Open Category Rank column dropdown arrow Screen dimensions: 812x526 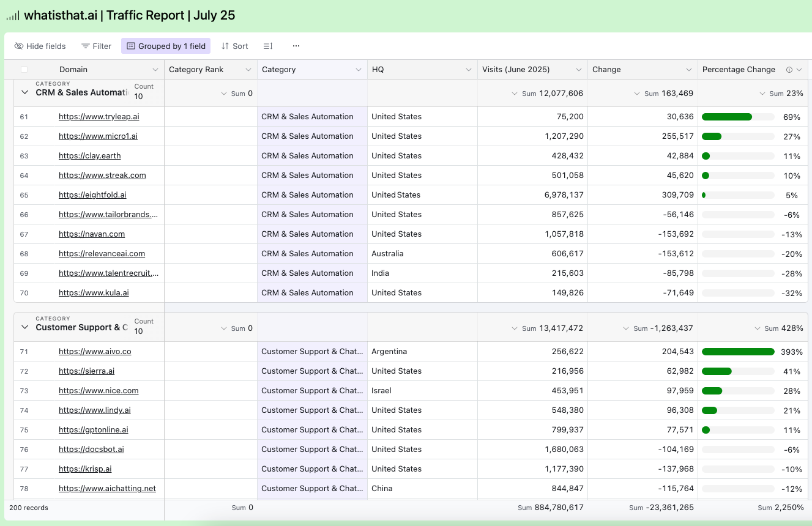(248, 70)
